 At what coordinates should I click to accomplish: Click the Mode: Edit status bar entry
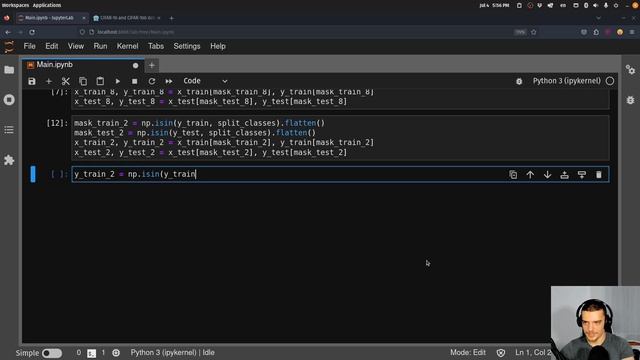coord(468,353)
